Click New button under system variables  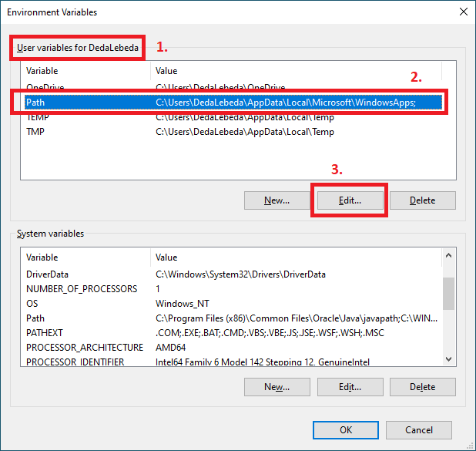[277, 387]
